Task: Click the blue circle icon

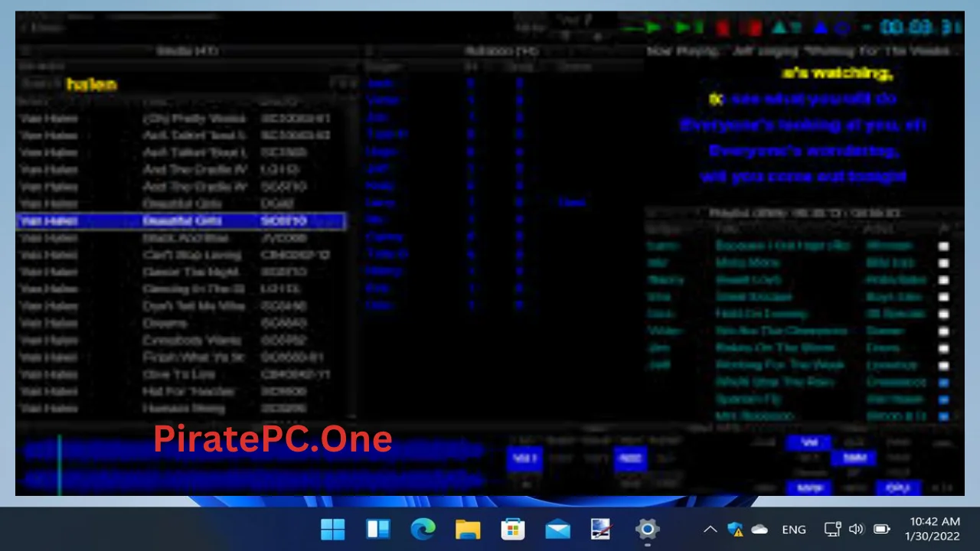Action: 842,29
